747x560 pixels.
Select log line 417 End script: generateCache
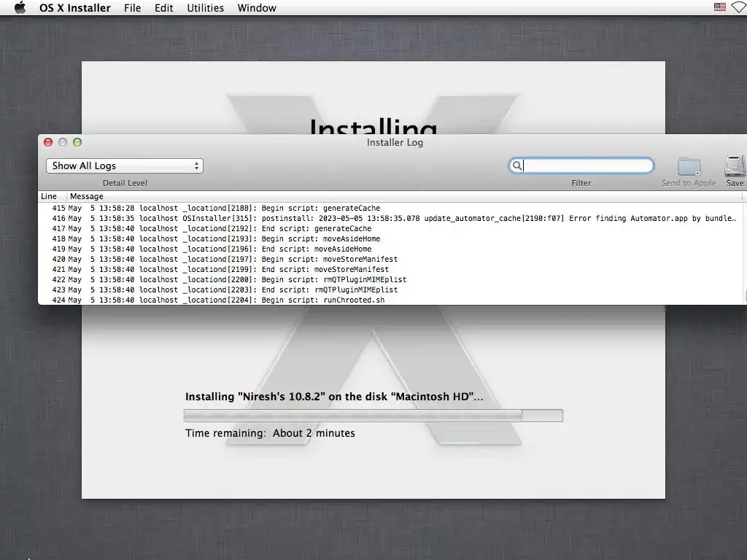[x=391, y=228]
